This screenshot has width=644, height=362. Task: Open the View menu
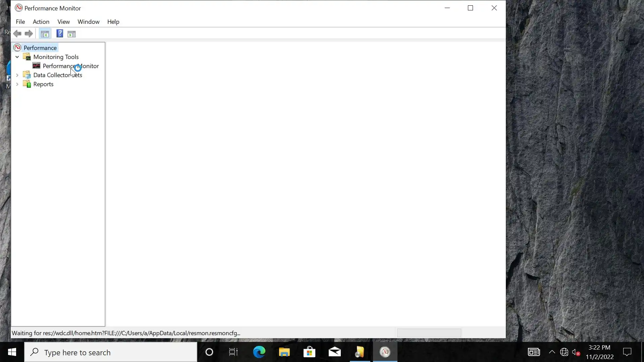[x=63, y=22]
